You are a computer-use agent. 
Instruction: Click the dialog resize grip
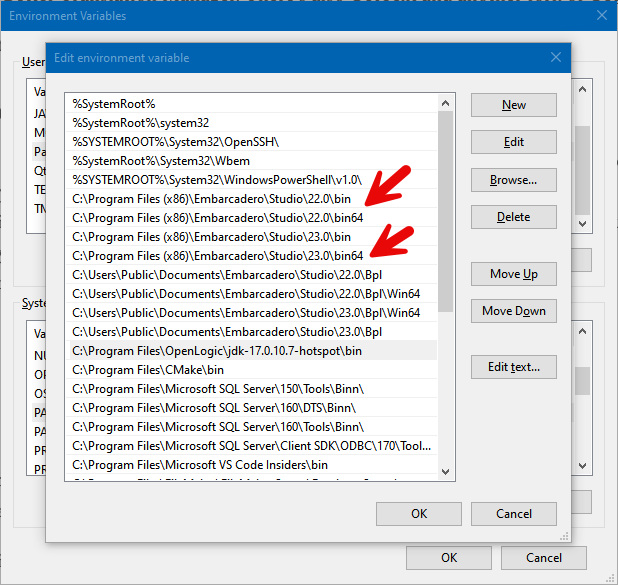point(564,536)
